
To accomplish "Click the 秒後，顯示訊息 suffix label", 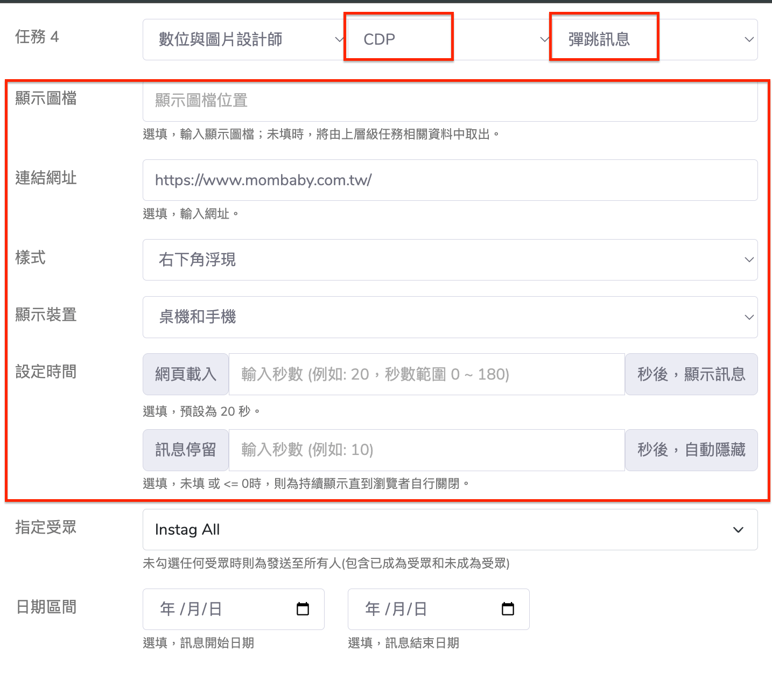I will [691, 374].
